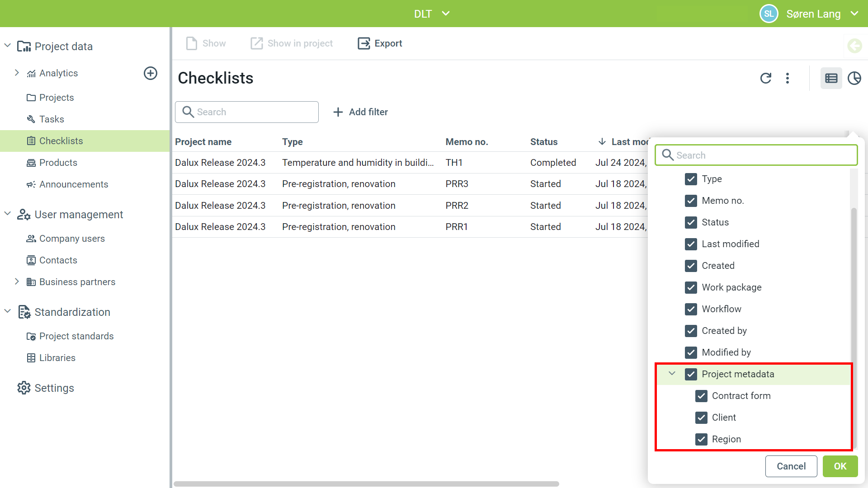Click the horizontal scrollbar at bottom
The image size is (868, 488).
click(x=366, y=483)
